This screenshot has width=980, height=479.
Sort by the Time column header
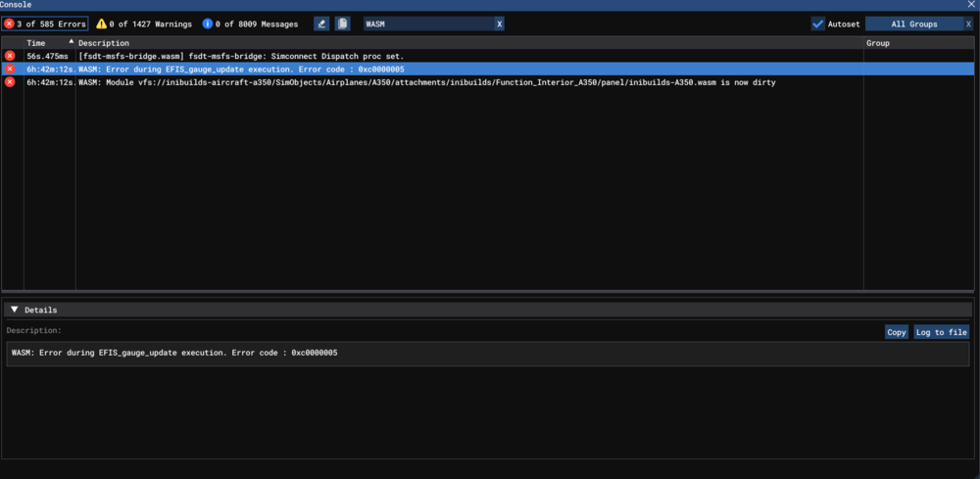click(49, 43)
